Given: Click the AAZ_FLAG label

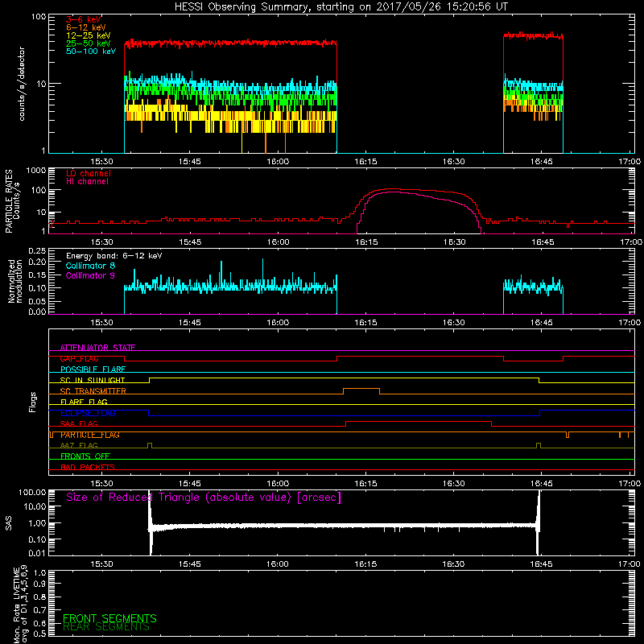Looking at the screenshot, I should click(x=79, y=445).
